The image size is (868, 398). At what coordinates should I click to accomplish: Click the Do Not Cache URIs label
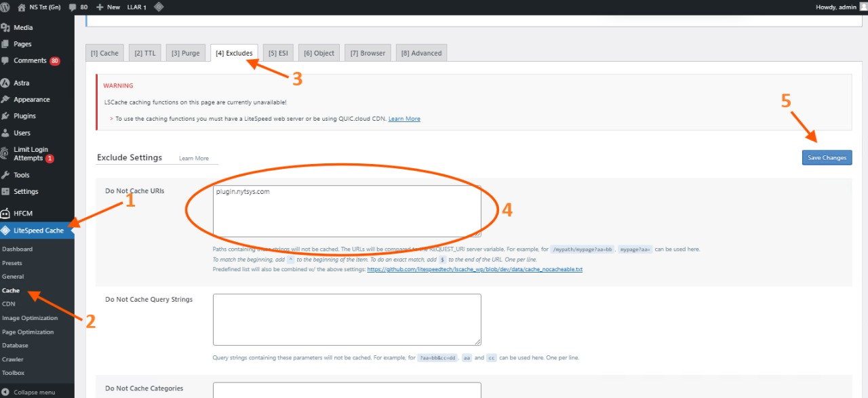coord(135,191)
